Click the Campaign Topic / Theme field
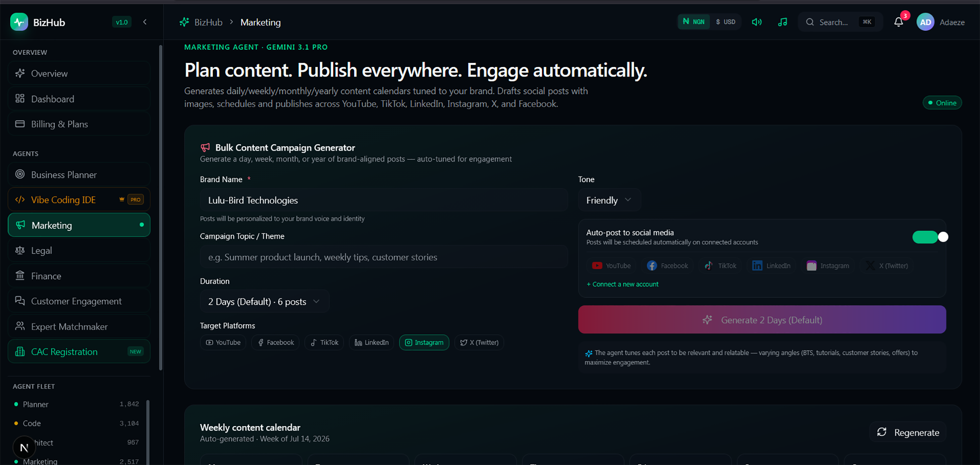Viewport: 980px width, 465px height. click(x=384, y=257)
